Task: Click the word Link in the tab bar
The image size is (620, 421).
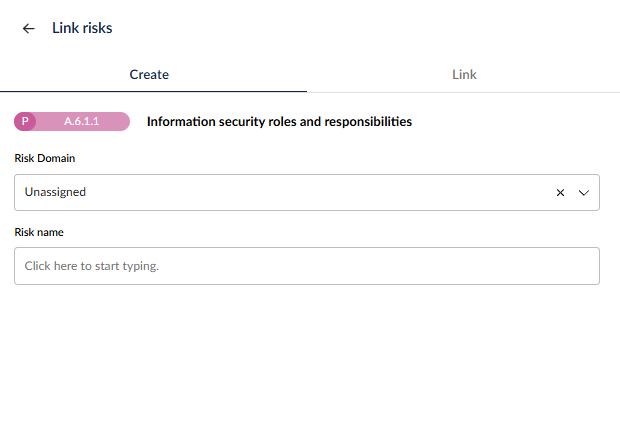Action: (464, 75)
